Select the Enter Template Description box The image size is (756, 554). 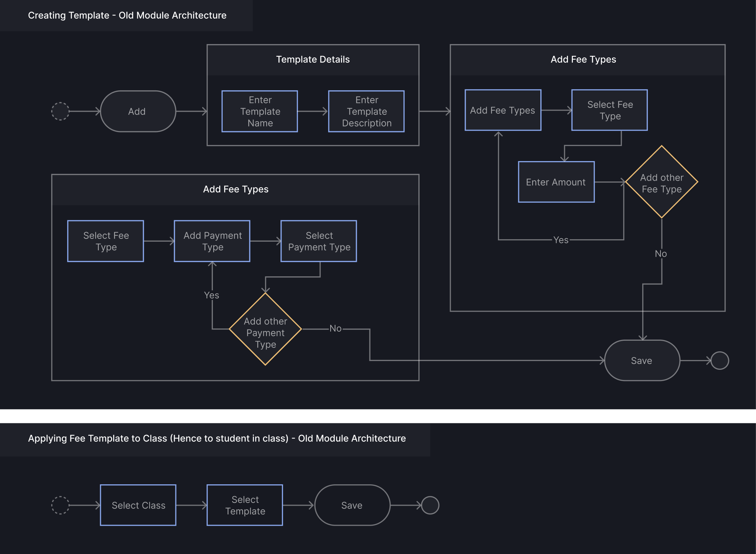click(366, 111)
